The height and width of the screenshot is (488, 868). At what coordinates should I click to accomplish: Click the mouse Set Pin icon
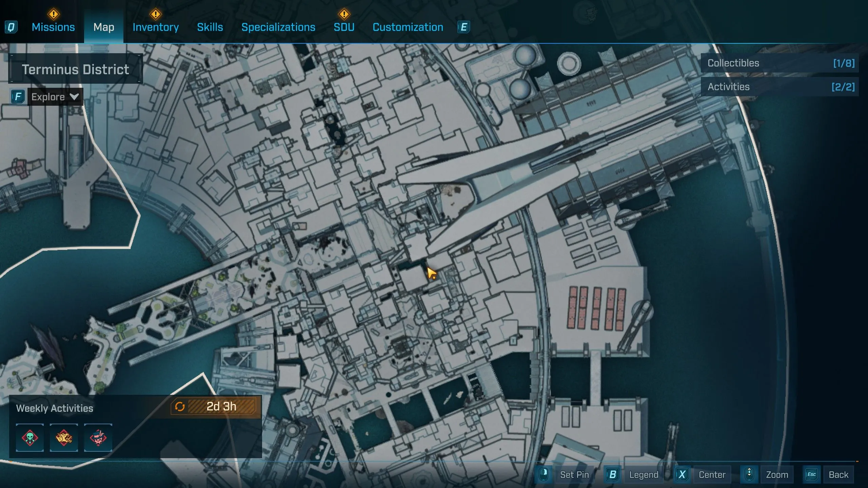coord(544,474)
